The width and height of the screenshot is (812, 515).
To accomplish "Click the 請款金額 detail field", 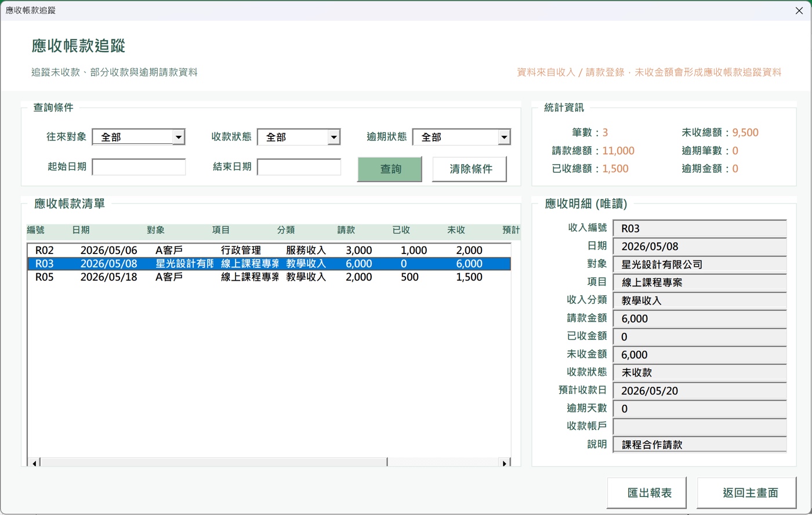I will coord(699,318).
